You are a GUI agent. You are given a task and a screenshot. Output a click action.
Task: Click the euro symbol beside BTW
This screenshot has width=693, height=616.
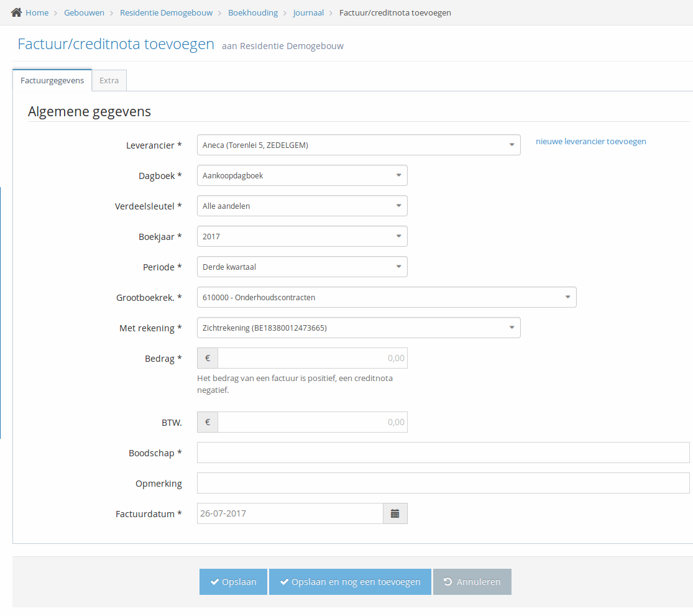tap(208, 422)
